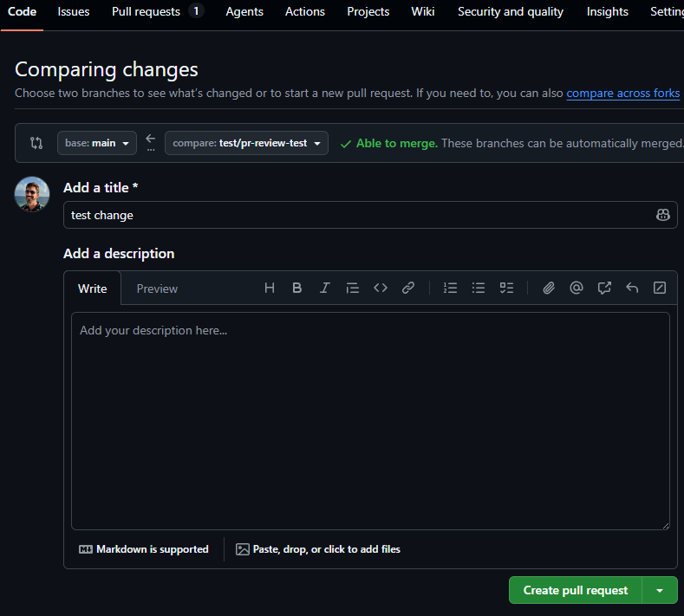Viewport: 684px width, 616px height.
Task: Open the Security and quality tab
Action: point(511,12)
